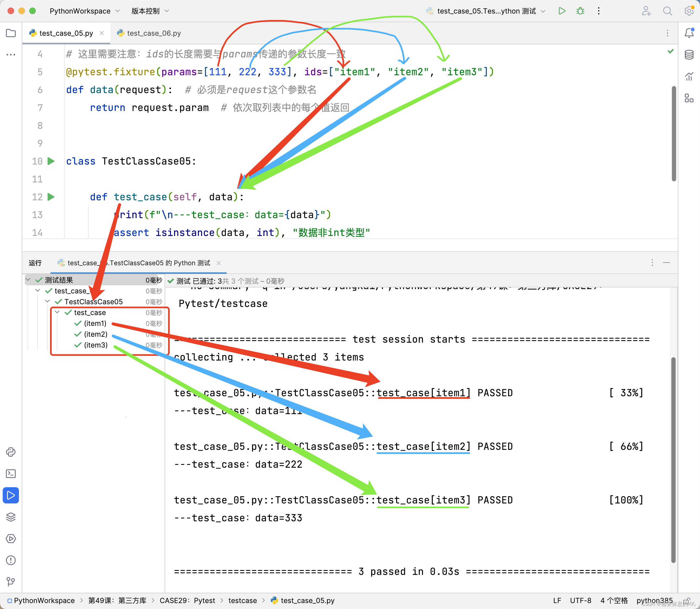Click the editor vertical scrollbar
This screenshot has width=700, height=609.
click(x=673, y=133)
